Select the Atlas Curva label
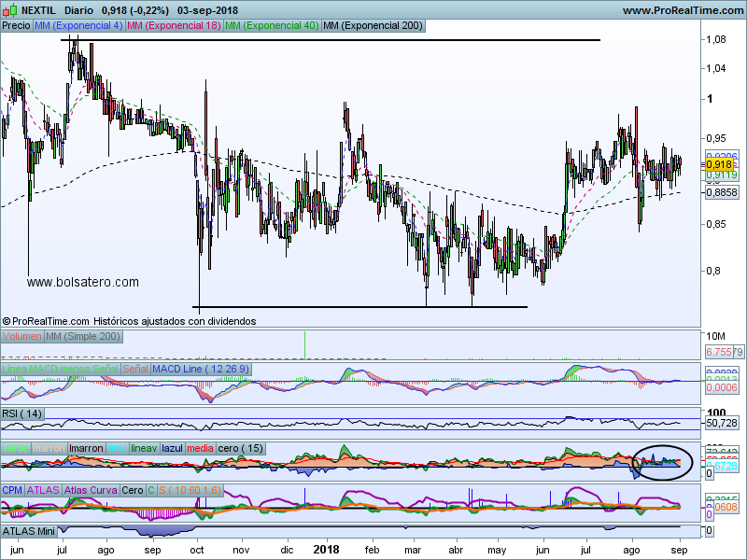747x560 pixels. pos(92,489)
